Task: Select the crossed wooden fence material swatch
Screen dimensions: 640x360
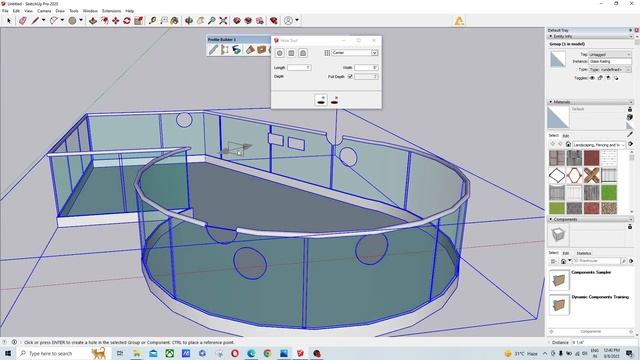Action: pyautogui.click(x=591, y=176)
